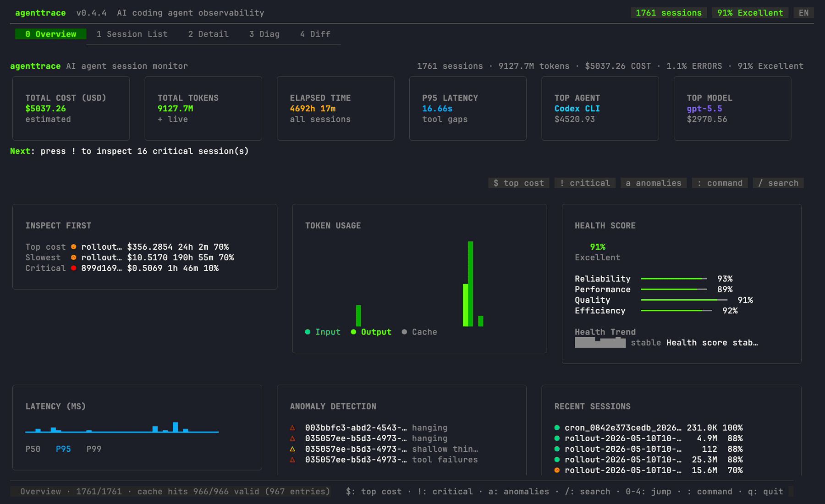
Task: Click green dot beside 25.3M rollout session
Action: point(557,460)
